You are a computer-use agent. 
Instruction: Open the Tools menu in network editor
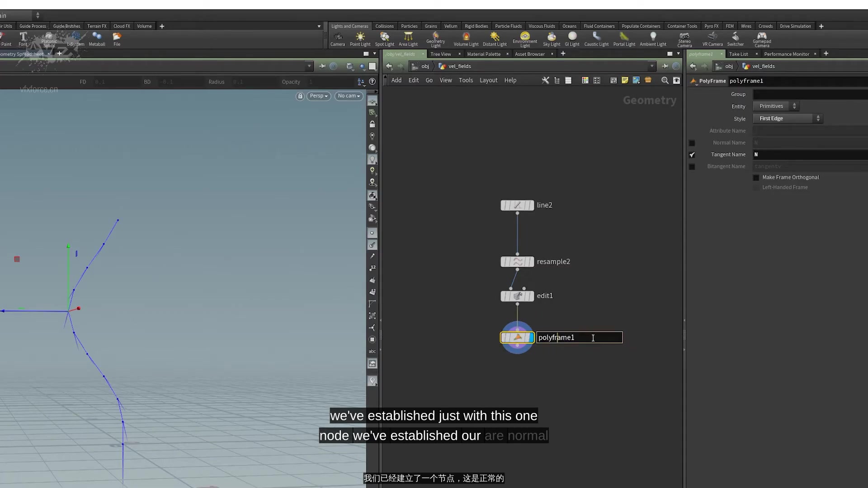(x=466, y=80)
